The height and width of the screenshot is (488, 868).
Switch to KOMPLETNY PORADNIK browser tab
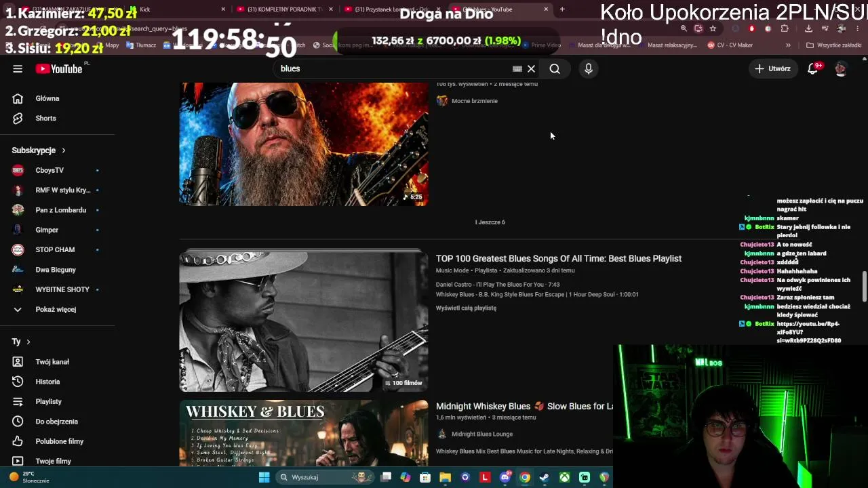point(285,9)
